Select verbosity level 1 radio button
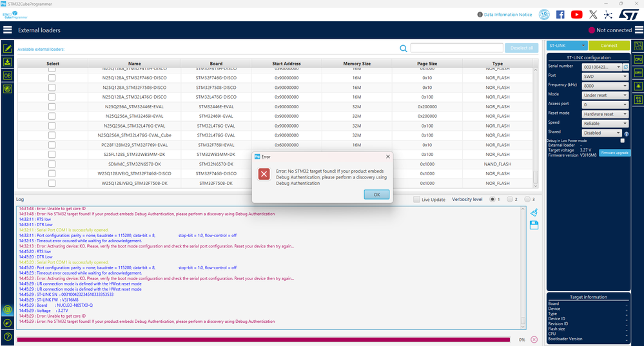 point(492,199)
